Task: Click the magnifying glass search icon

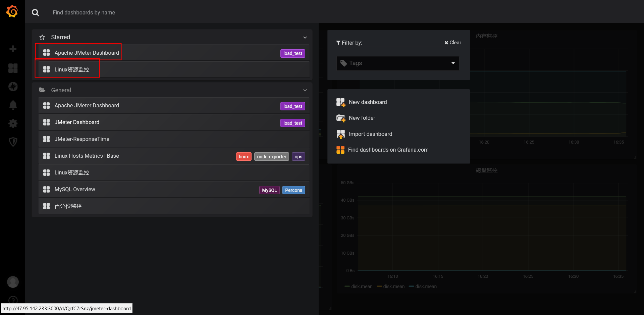Action: (35, 13)
